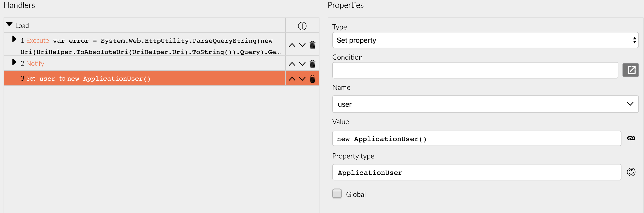Move the Set user handler up
644x213 pixels.
click(x=292, y=79)
